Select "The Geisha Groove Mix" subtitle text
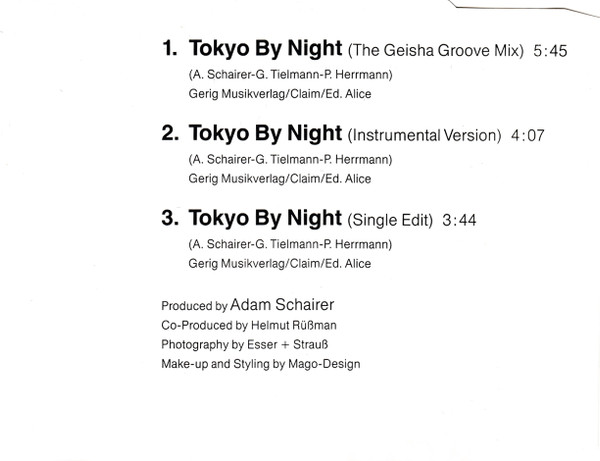This screenshot has height=461, width=600. (436, 50)
